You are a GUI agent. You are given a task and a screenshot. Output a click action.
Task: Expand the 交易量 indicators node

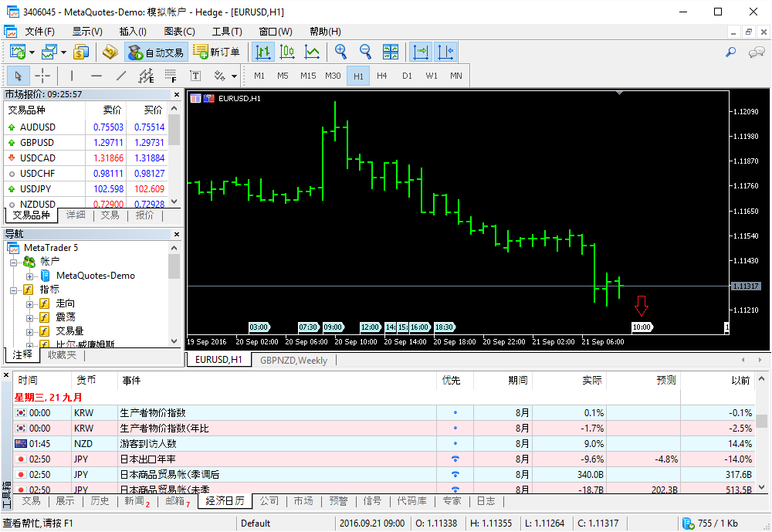(x=29, y=331)
